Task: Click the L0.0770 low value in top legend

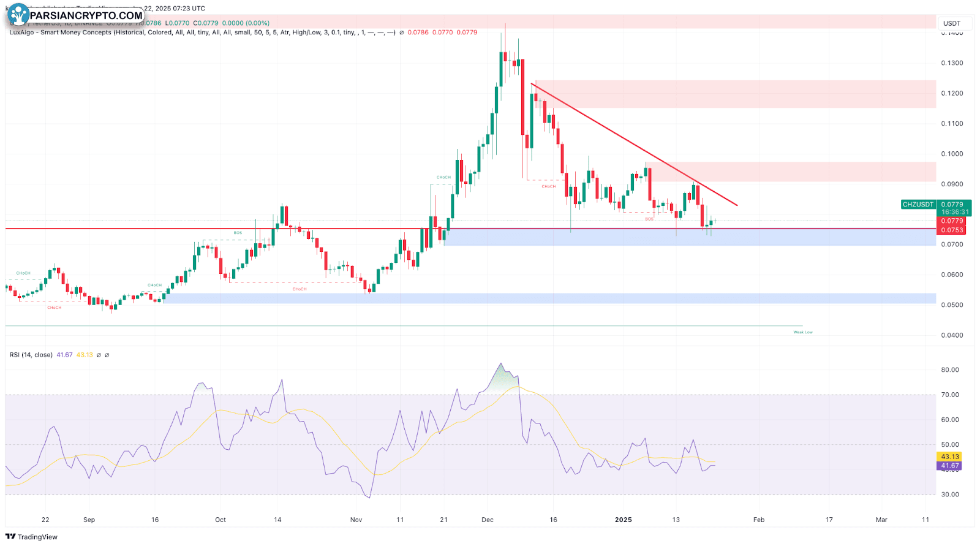Action: pos(178,23)
